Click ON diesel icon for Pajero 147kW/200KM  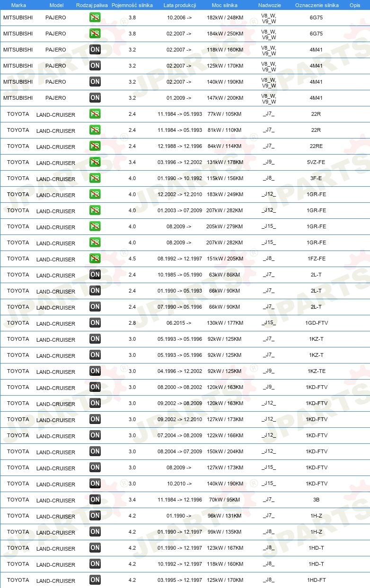click(95, 98)
